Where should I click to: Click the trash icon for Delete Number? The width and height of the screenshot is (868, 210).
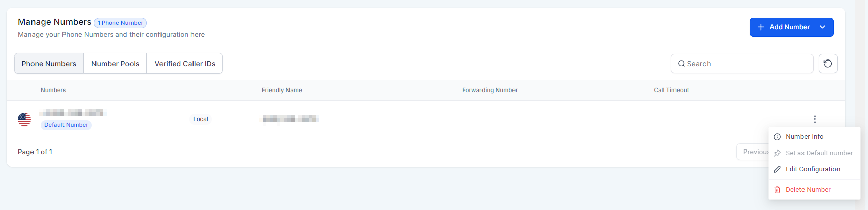[x=777, y=190]
